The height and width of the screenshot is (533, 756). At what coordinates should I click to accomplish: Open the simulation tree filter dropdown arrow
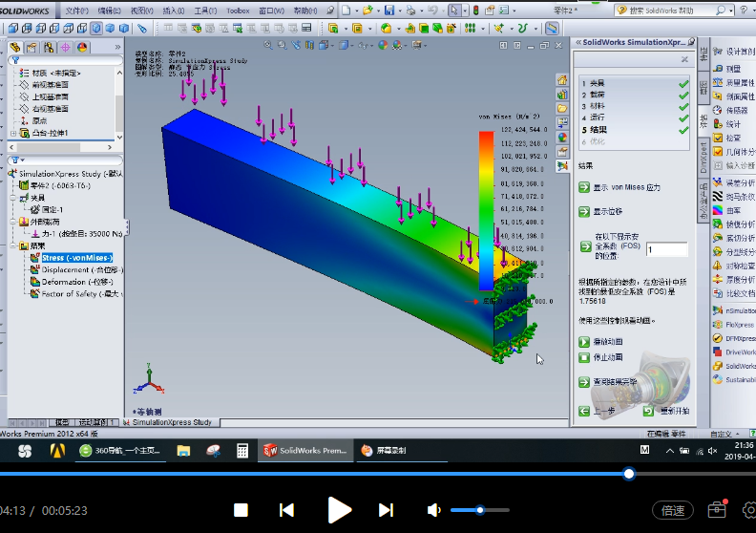(22, 160)
